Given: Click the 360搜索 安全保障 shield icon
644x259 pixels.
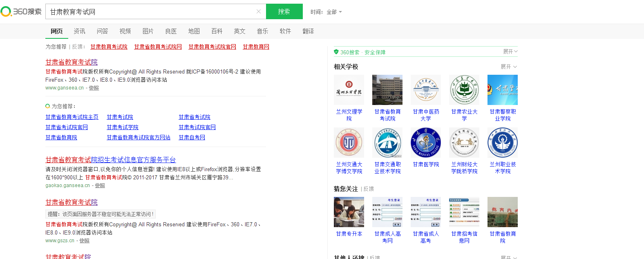Looking at the screenshot, I should tap(336, 52).
